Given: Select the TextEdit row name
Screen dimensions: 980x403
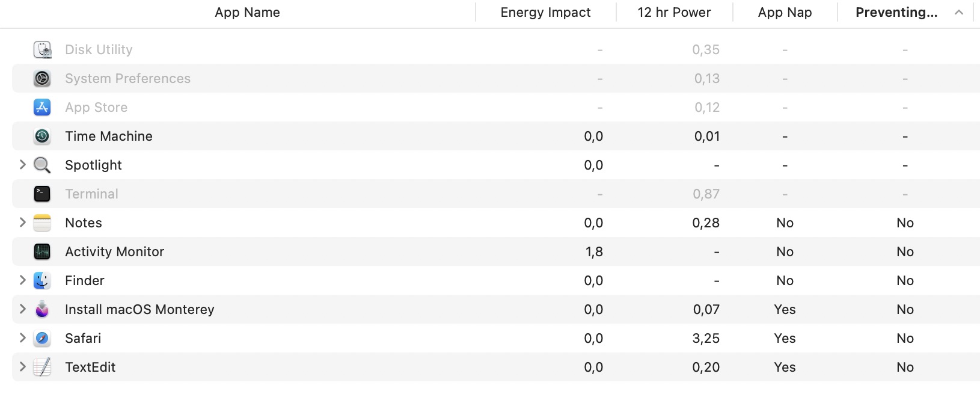Looking at the screenshot, I should pyautogui.click(x=90, y=367).
